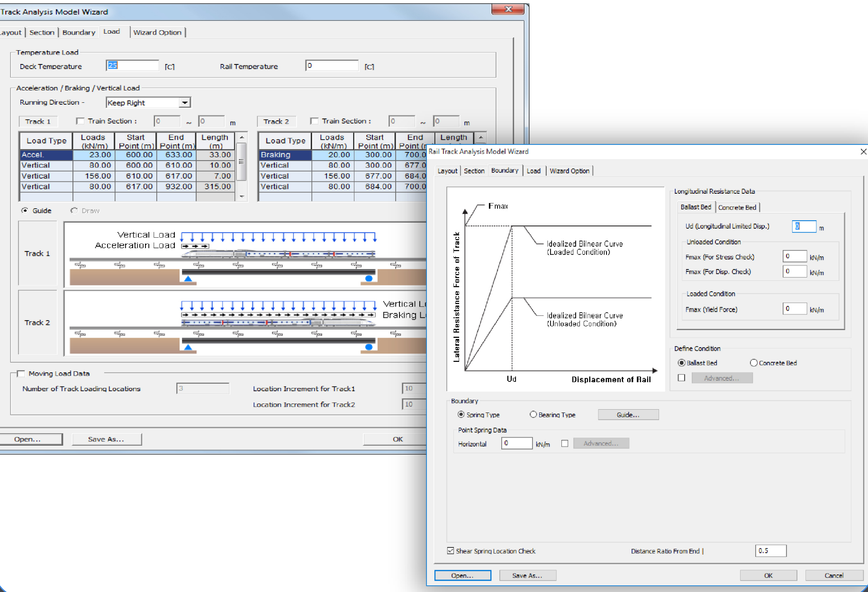
Task: Close the Rail Track Analysis Model Wizard dialog
Action: (863, 152)
